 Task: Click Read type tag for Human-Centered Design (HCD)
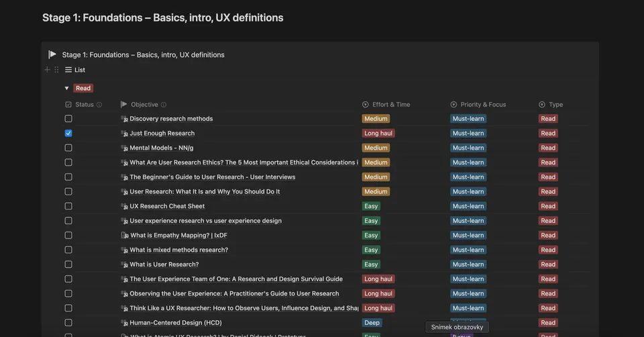(x=548, y=323)
